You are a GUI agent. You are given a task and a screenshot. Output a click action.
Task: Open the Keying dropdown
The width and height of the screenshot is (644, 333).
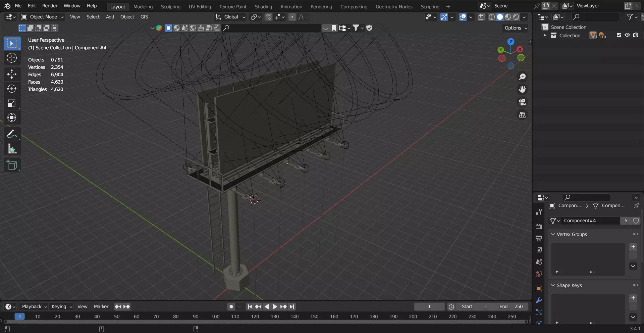coord(62,306)
